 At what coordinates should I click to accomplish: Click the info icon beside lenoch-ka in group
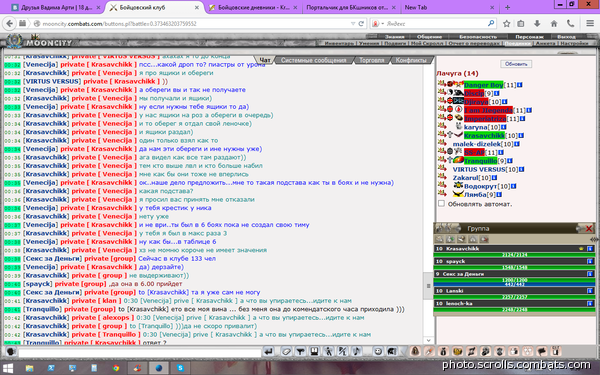590,303
